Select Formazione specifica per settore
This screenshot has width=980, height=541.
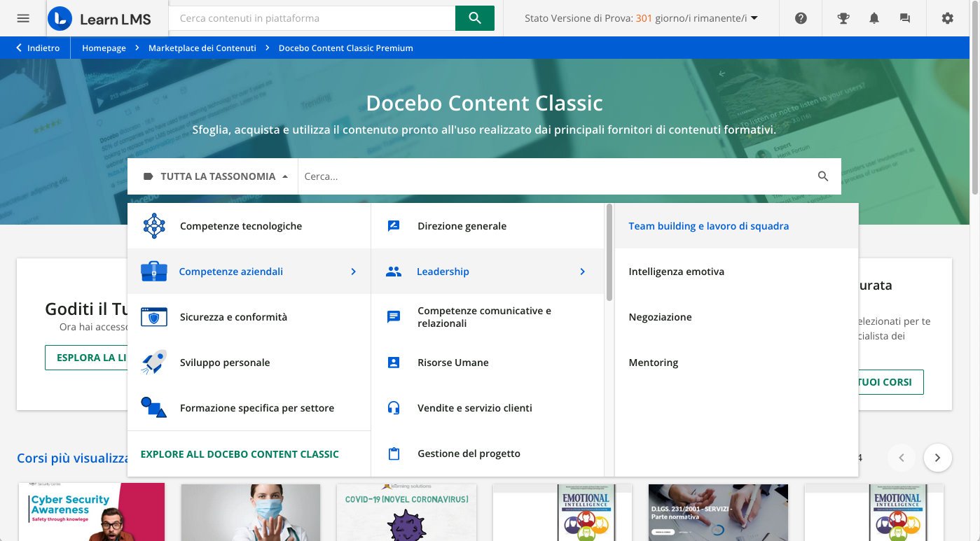[x=249, y=408]
